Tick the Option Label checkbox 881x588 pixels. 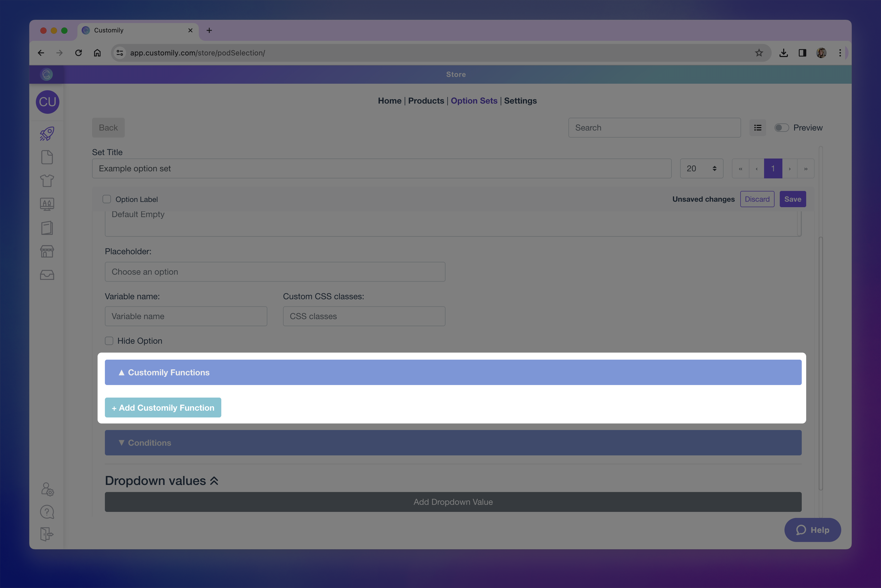(107, 199)
